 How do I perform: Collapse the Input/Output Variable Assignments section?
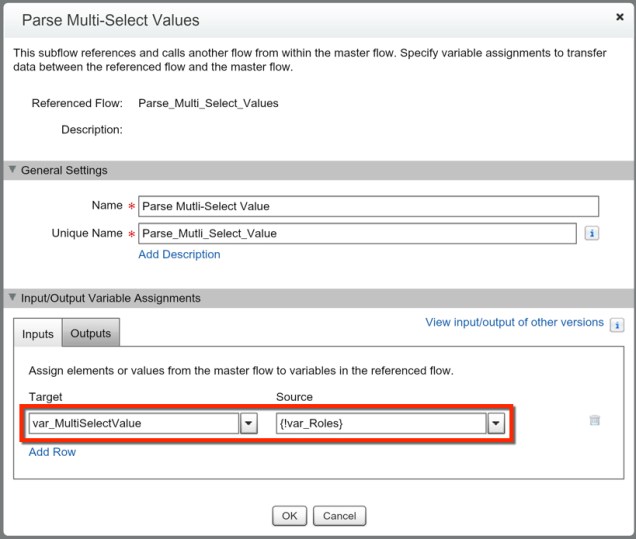[12, 298]
